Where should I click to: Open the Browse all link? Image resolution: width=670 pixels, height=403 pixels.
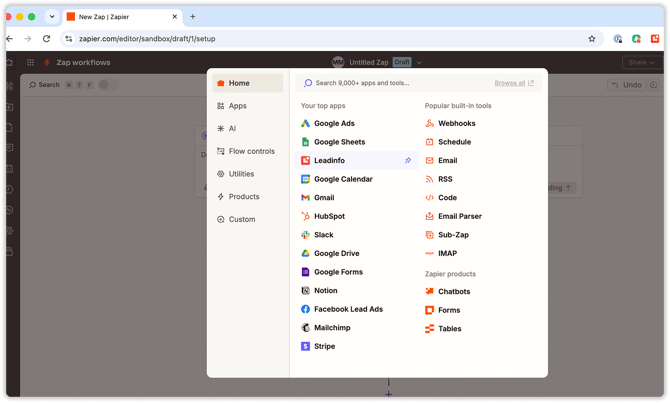pyautogui.click(x=514, y=83)
